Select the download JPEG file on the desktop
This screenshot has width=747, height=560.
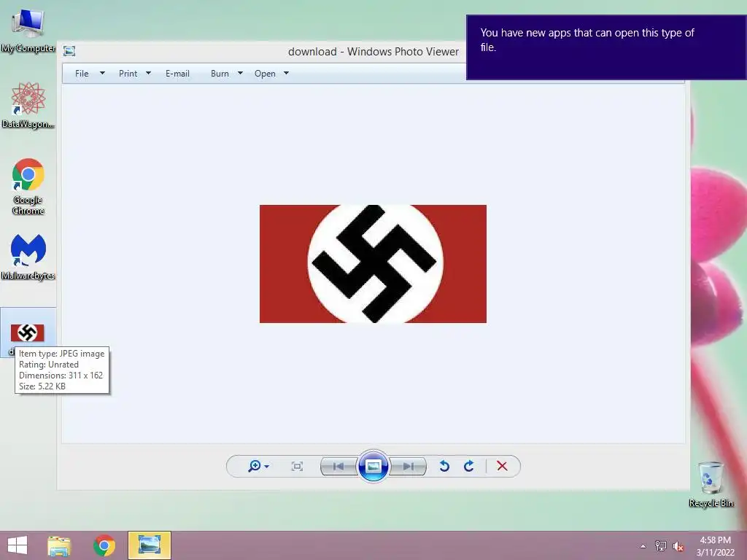click(x=28, y=332)
